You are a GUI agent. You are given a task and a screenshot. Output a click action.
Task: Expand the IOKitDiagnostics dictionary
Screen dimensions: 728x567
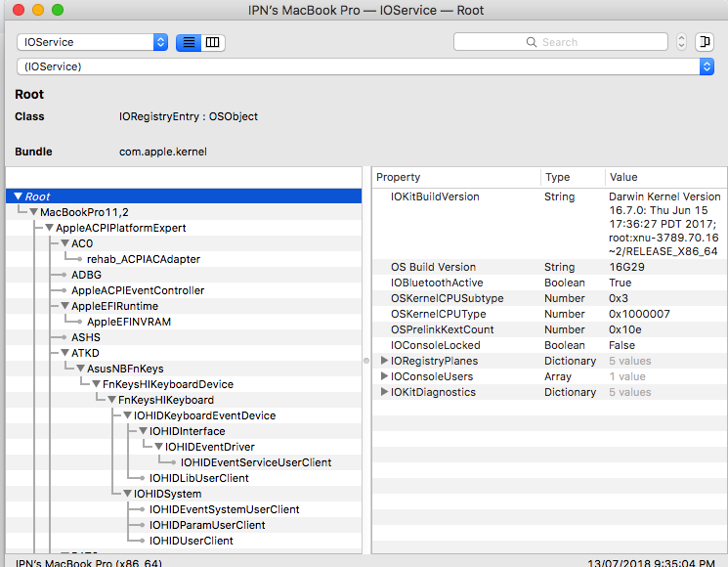point(384,392)
